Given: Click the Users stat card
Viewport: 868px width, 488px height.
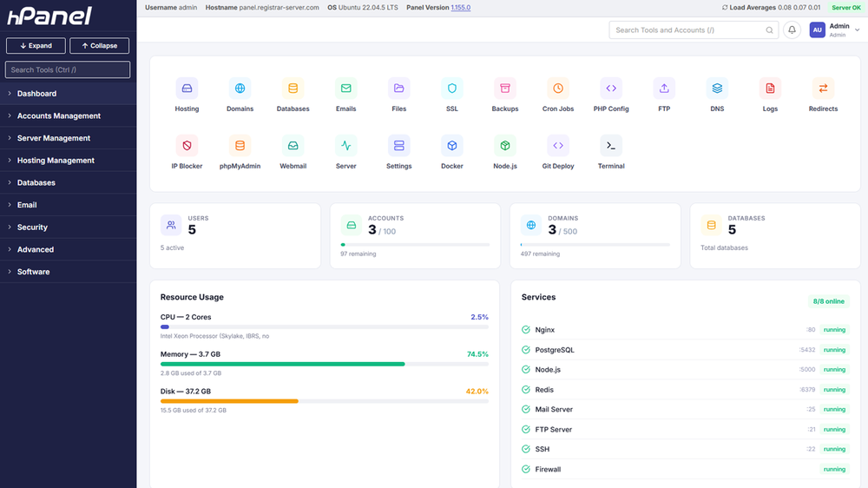Looking at the screenshot, I should click(x=235, y=236).
